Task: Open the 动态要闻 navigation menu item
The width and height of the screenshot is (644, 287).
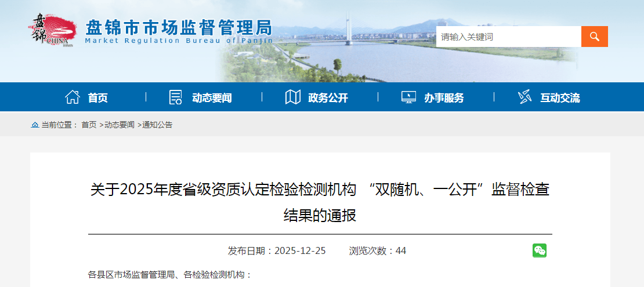Action: click(212, 98)
